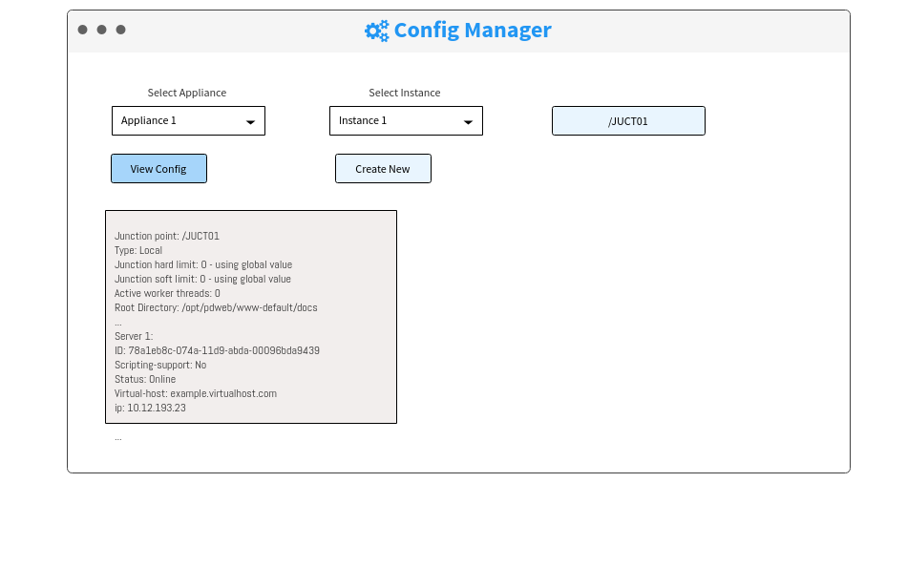Screen dimensions: 907x588
Task: Click the gears icon beside Config Manager
Action: click(x=377, y=31)
